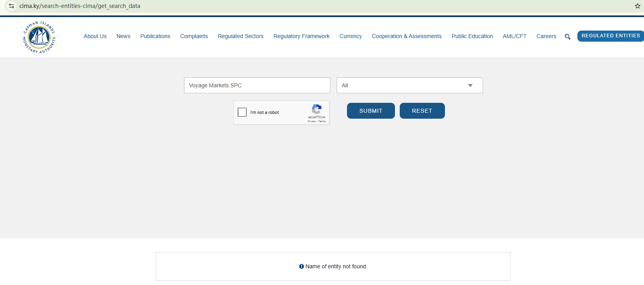The image size is (644, 285).
Task: Open Cooperation & Assessments menu
Action: (407, 36)
